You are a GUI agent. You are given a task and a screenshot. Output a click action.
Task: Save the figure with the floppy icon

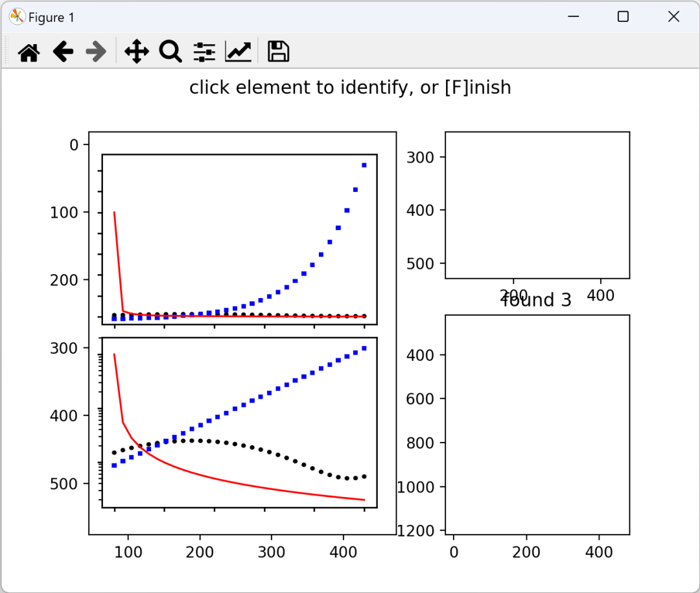278,52
